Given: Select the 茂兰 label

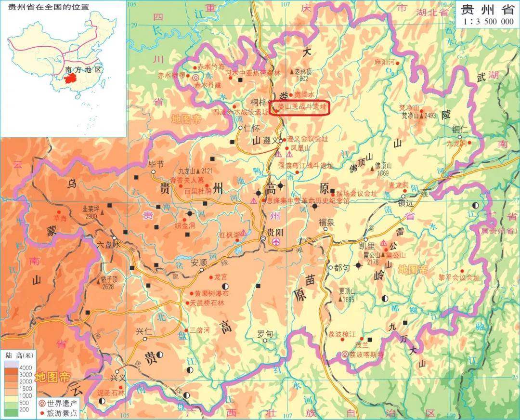Looking at the screenshot, I should (x=362, y=344).
